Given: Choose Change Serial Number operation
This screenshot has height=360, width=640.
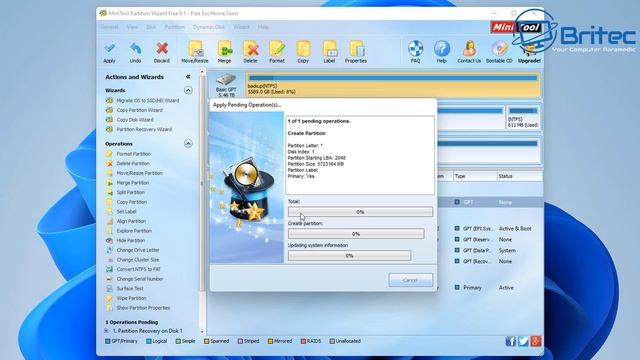Looking at the screenshot, I should click(x=140, y=279).
